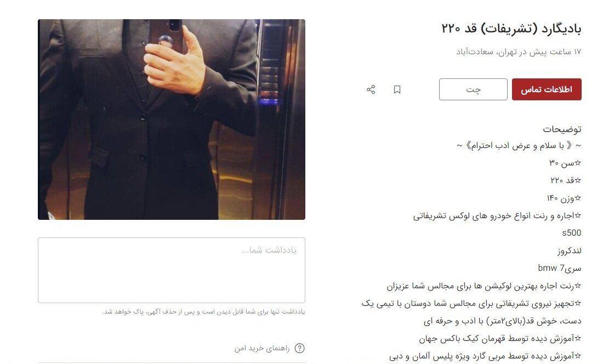Click the لندکروز car entry

point(569,251)
